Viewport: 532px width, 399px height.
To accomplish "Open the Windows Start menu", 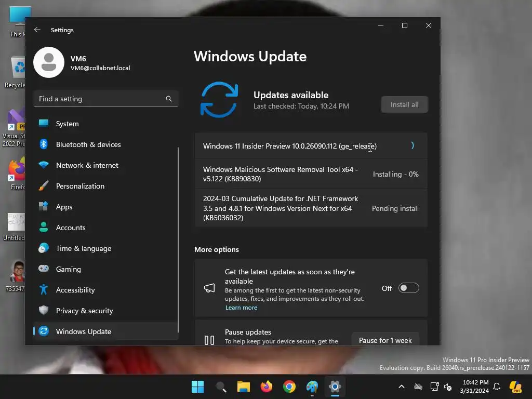I will (x=197, y=387).
